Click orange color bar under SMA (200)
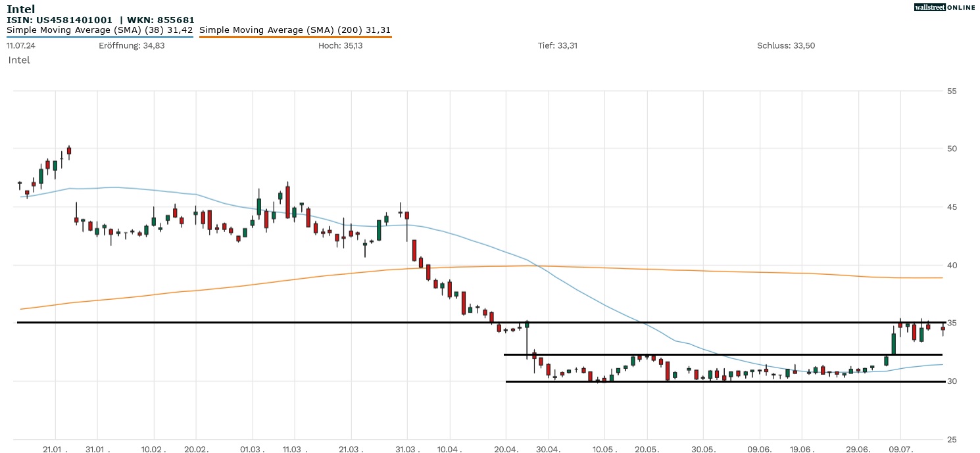The width and height of the screenshot is (980, 453). [295, 37]
